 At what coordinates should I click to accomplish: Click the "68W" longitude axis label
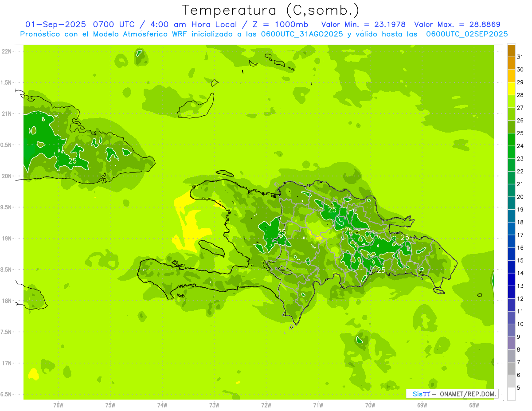click(474, 405)
